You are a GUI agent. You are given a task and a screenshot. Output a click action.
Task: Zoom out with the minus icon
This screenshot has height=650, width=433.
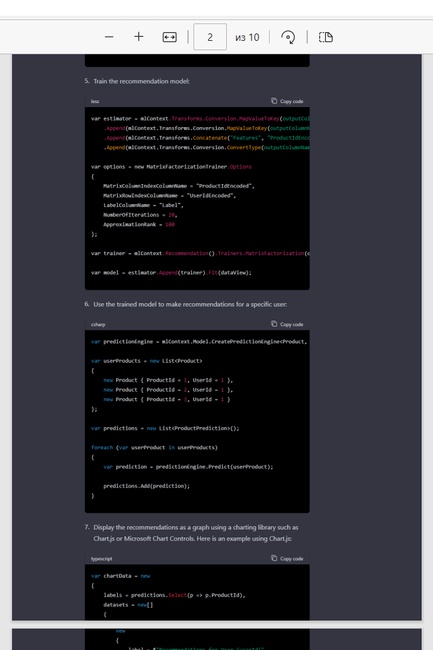tap(109, 37)
